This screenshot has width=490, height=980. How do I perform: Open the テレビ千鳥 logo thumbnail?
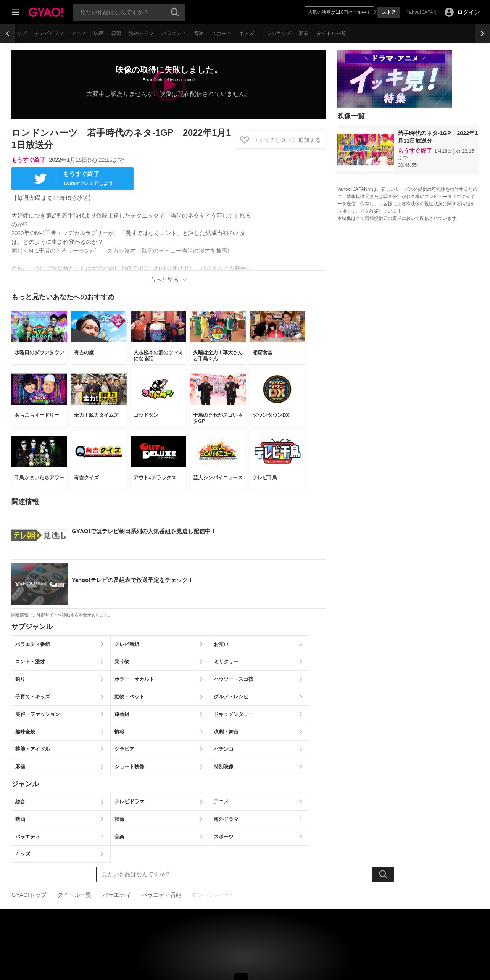(x=277, y=451)
